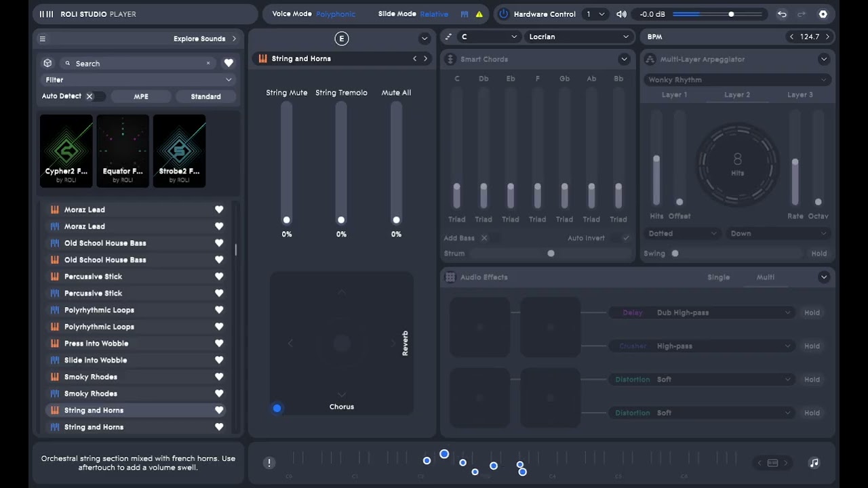Open the Dotted note type dropdown
The height and width of the screenshot is (488, 868).
682,234
